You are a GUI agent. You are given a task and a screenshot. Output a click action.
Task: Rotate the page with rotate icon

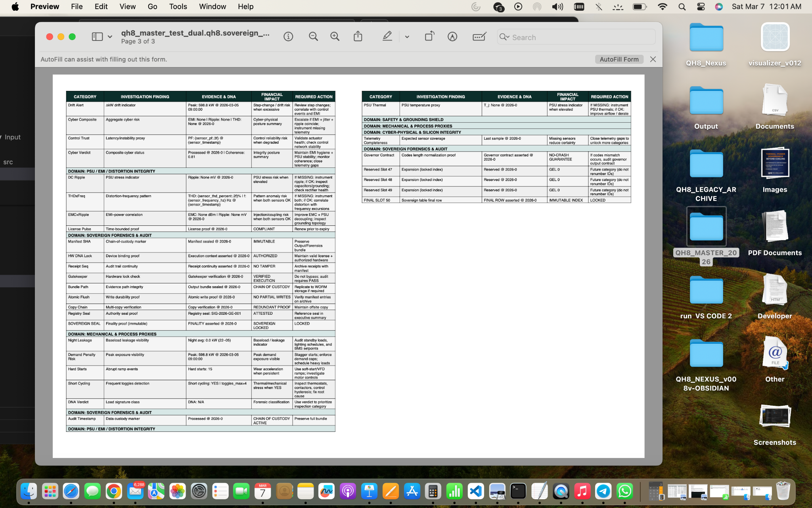point(429,37)
